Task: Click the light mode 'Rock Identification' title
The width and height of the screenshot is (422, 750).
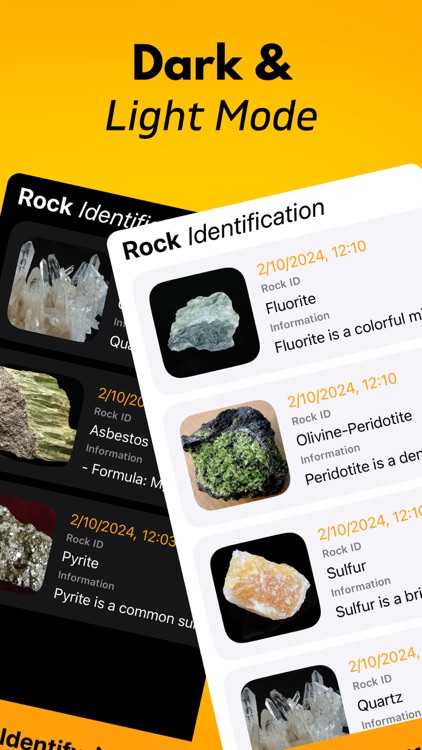Action: pos(223,230)
